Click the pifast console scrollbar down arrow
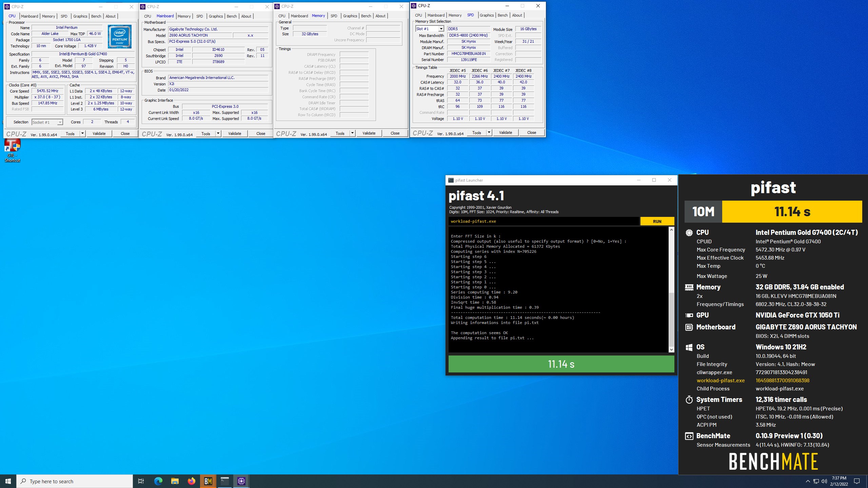 pos(671,349)
